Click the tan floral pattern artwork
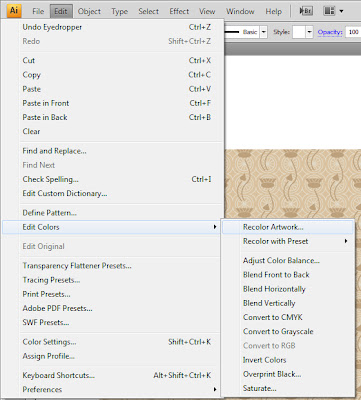 click(x=293, y=183)
